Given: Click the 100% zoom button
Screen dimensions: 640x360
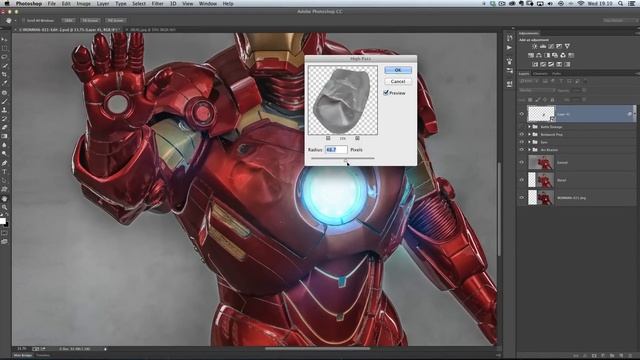Looking at the screenshot, I should click(x=69, y=20).
